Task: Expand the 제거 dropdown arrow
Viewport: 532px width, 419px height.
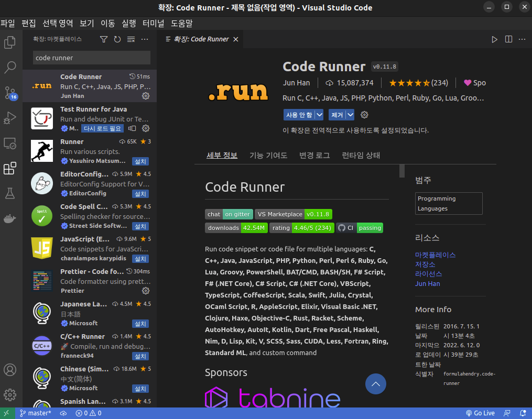Action: (x=351, y=115)
